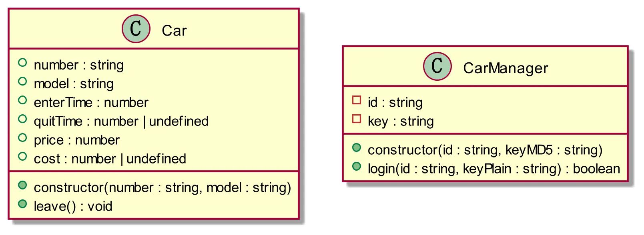Screen dimensions: 644x235
Task: Click the circle icon next to enterTime
Action: point(22,100)
